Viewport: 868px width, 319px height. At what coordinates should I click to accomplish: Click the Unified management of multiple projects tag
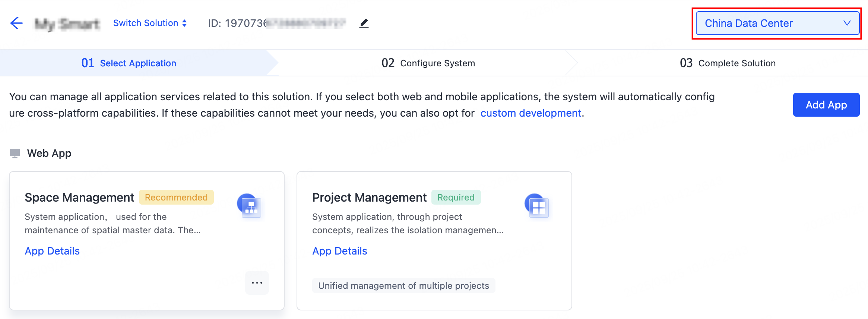click(x=404, y=285)
